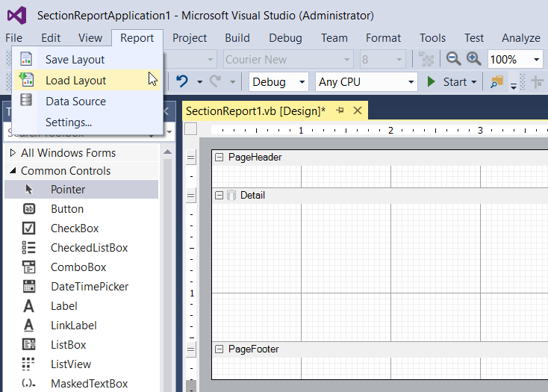The image size is (548, 392).
Task: Click the Detail section height handle
Action: 191,195
